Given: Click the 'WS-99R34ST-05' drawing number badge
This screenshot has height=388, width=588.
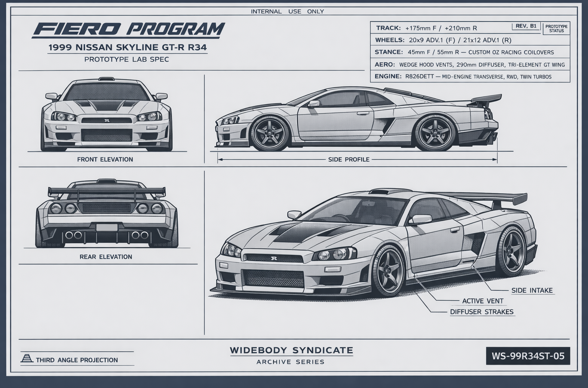Looking at the screenshot, I should pos(528,356).
